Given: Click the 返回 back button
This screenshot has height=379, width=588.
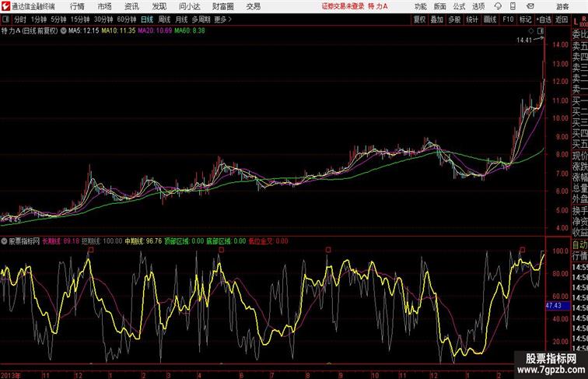Looking at the screenshot, I should [562, 19].
